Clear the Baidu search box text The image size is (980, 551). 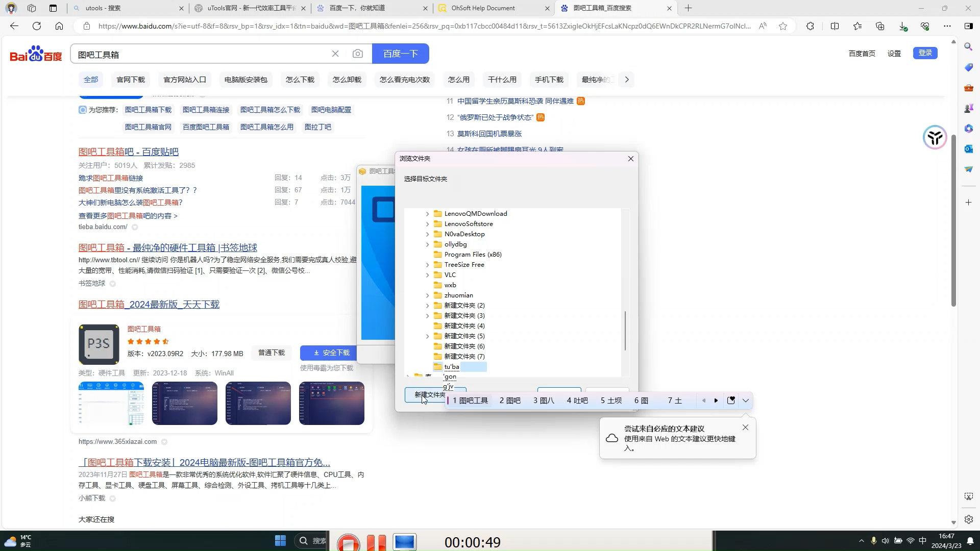(x=335, y=54)
